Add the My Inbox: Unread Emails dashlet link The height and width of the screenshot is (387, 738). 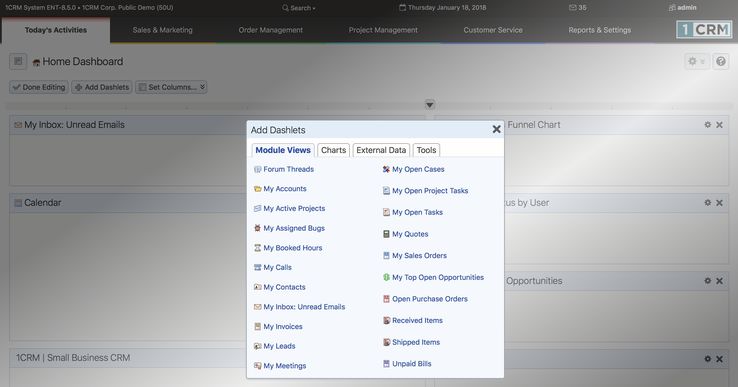(304, 307)
